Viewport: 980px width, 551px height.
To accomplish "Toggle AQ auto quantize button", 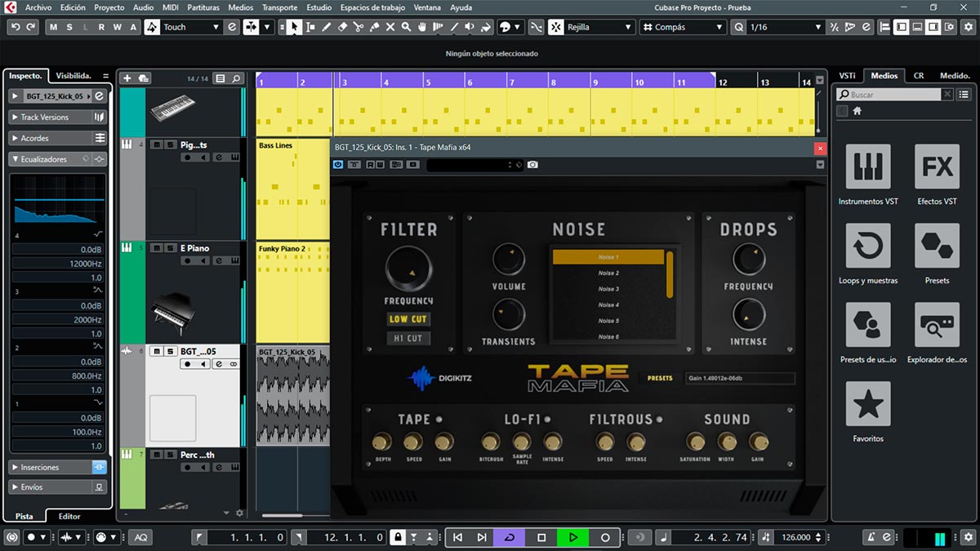I will [x=141, y=537].
